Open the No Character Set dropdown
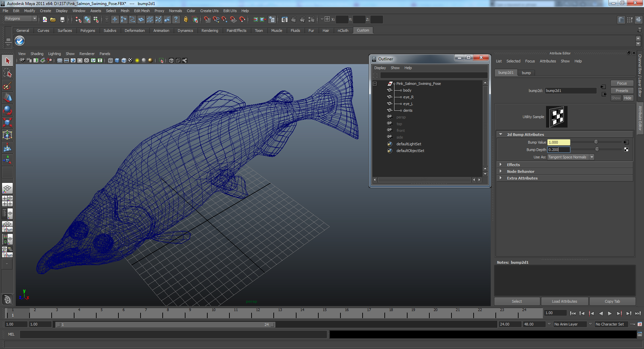The height and width of the screenshot is (349, 644). coord(611,324)
